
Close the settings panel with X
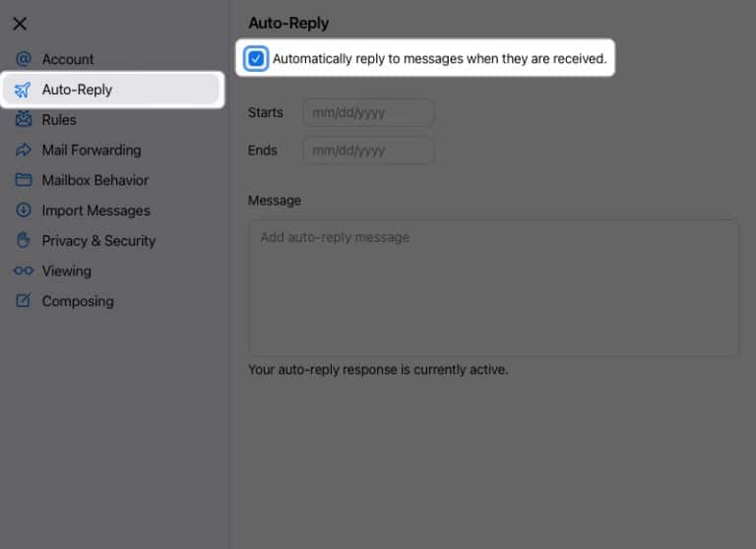click(x=20, y=24)
